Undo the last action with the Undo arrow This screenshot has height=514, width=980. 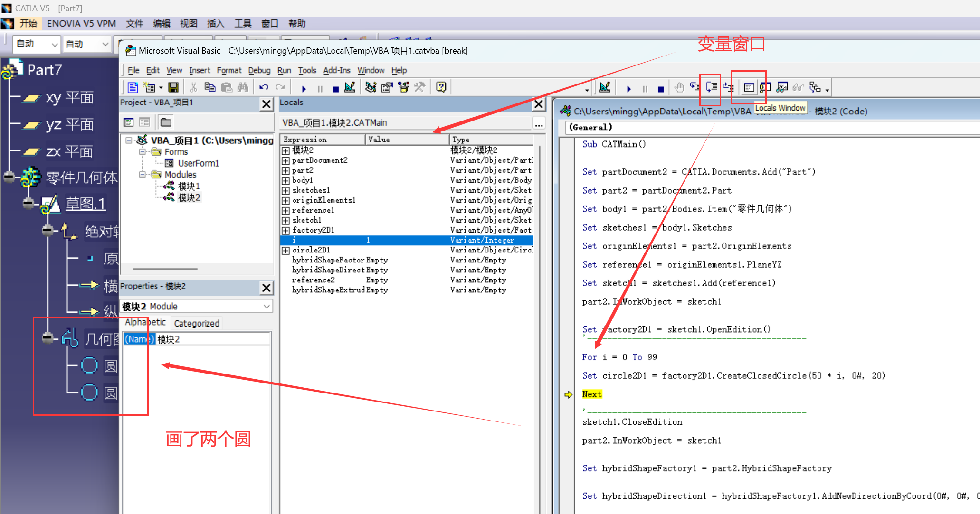click(264, 87)
